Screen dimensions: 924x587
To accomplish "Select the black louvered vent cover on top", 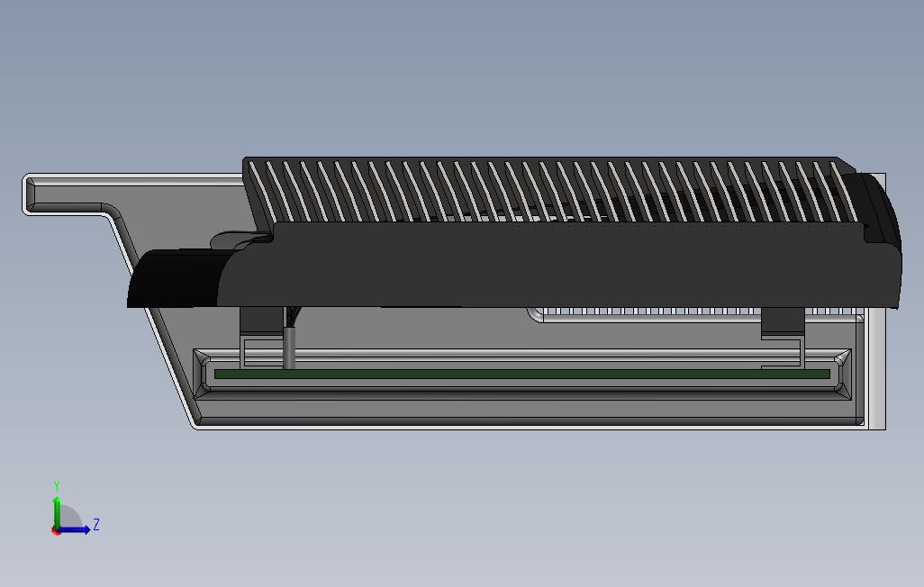I will [x=551, y=190].
